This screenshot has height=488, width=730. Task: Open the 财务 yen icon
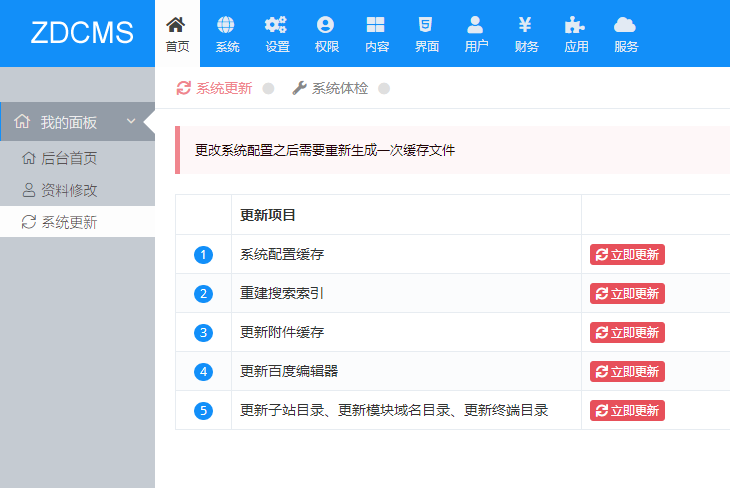526,33
